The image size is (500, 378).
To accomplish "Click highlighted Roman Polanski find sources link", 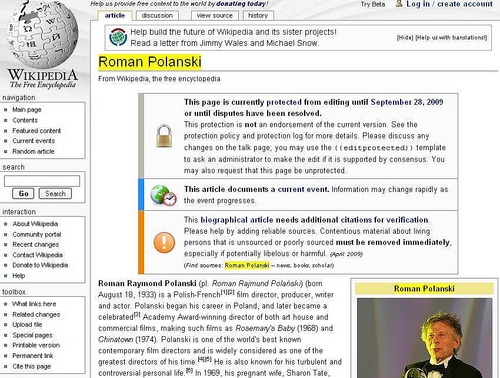I will (247, 265).
